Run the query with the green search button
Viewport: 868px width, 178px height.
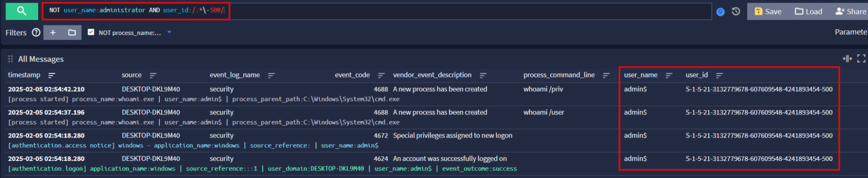point(21,11)
